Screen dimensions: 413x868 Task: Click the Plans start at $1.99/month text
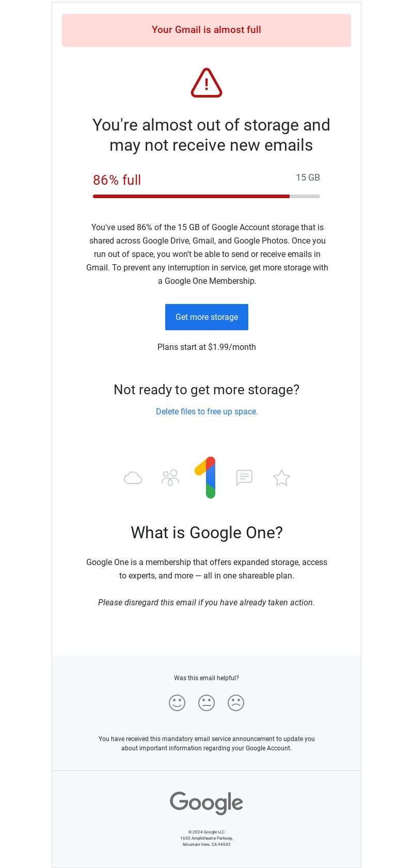point(206,347)
